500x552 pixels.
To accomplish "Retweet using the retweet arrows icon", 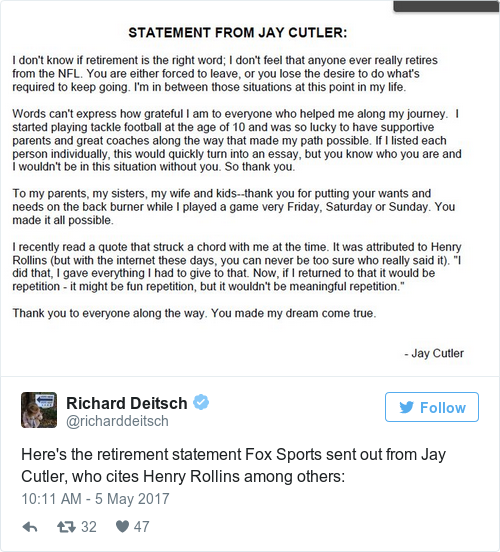I will pos(66,527).
